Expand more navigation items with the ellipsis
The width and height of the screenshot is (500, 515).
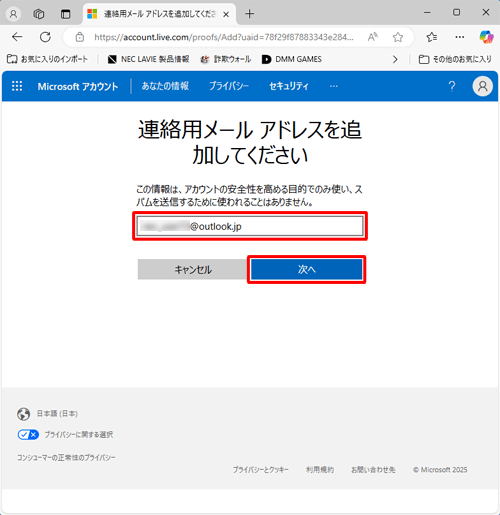click(334, 86)
